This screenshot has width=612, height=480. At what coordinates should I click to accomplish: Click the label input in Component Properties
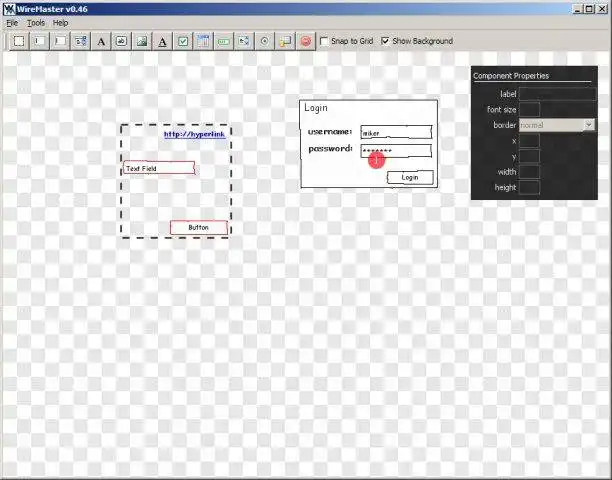click(557, 94)
